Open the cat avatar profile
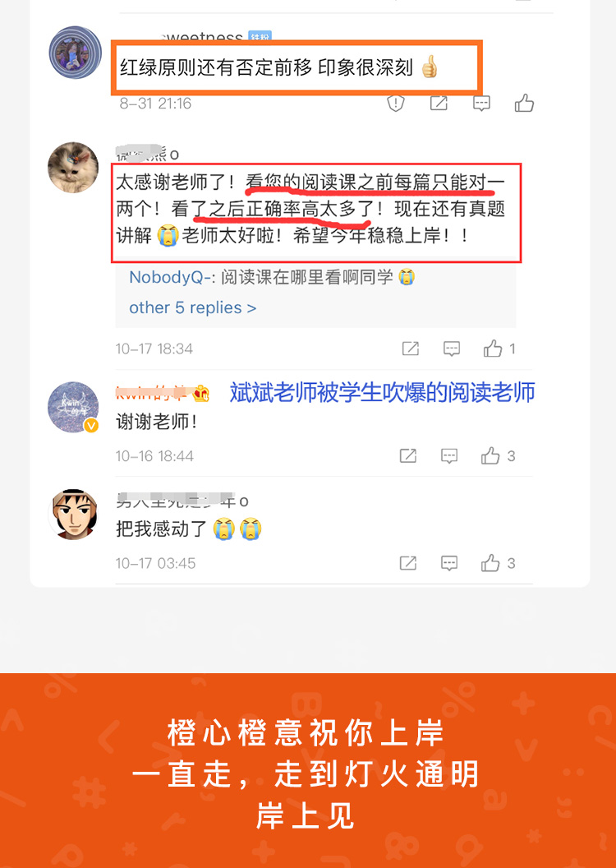 pos(73,167)
